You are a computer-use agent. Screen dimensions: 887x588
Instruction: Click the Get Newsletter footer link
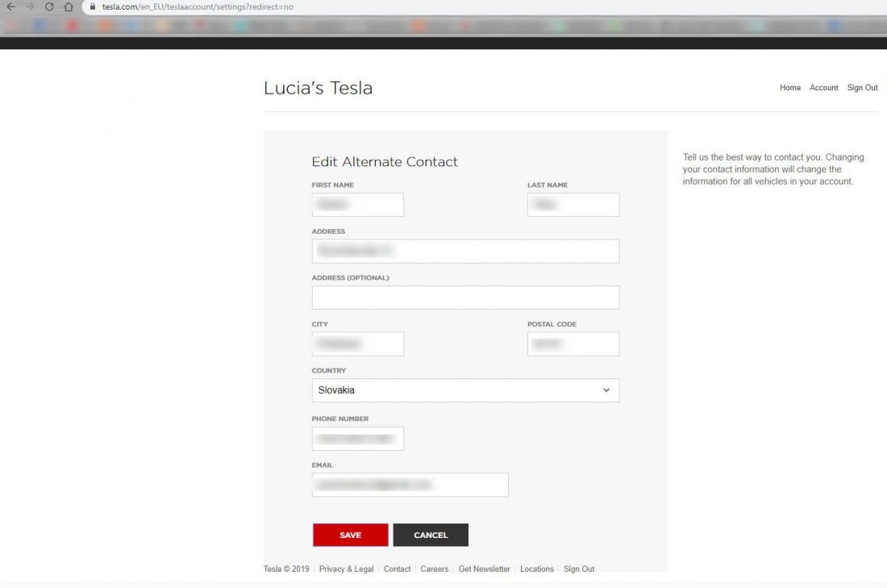484,569
